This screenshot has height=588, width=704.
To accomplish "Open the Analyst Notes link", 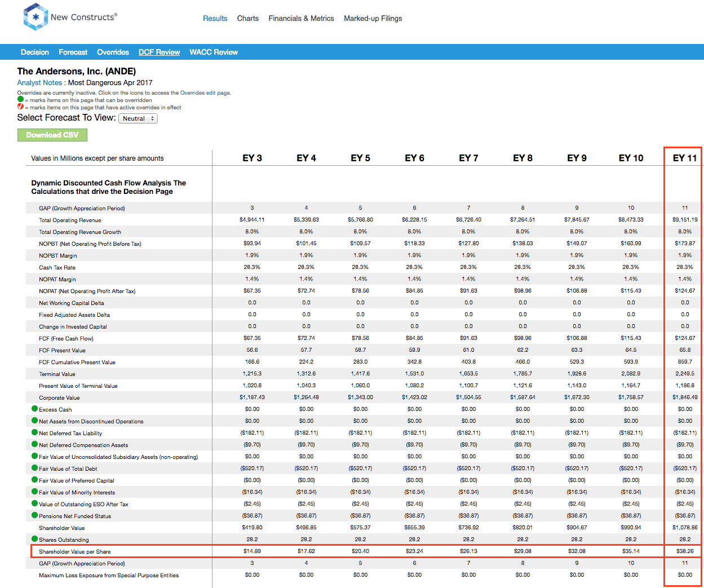I will [x=39, y=82].
